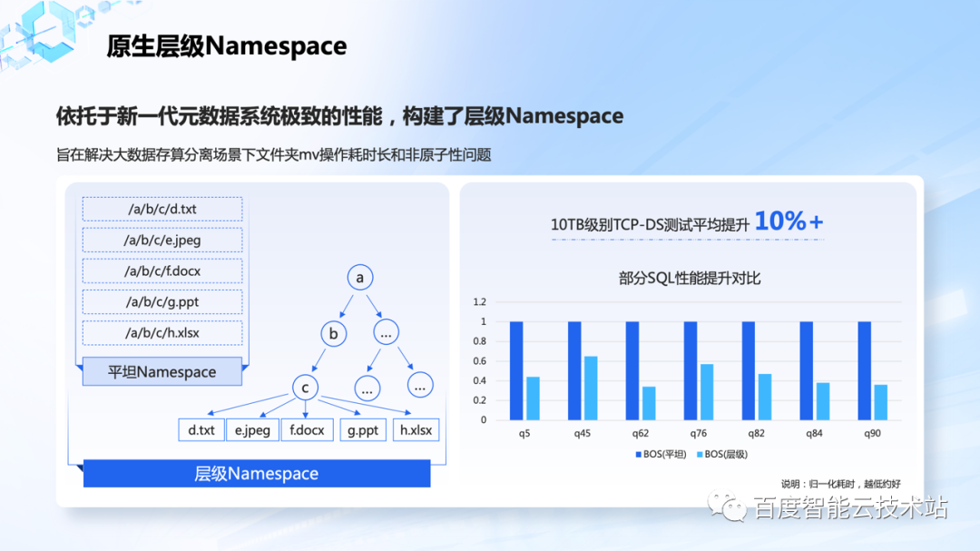Select the q62 x-axis label
Viewport: 980px width, 551px height.
(640, 433)
